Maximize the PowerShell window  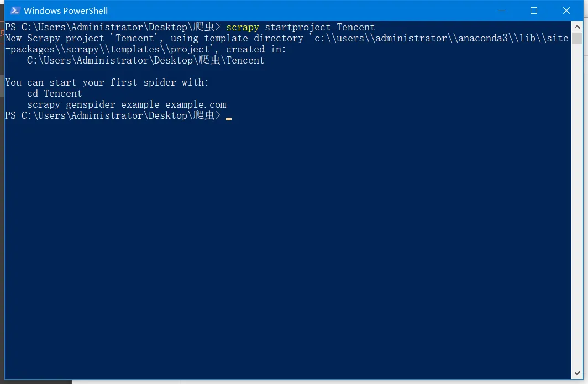534,10
